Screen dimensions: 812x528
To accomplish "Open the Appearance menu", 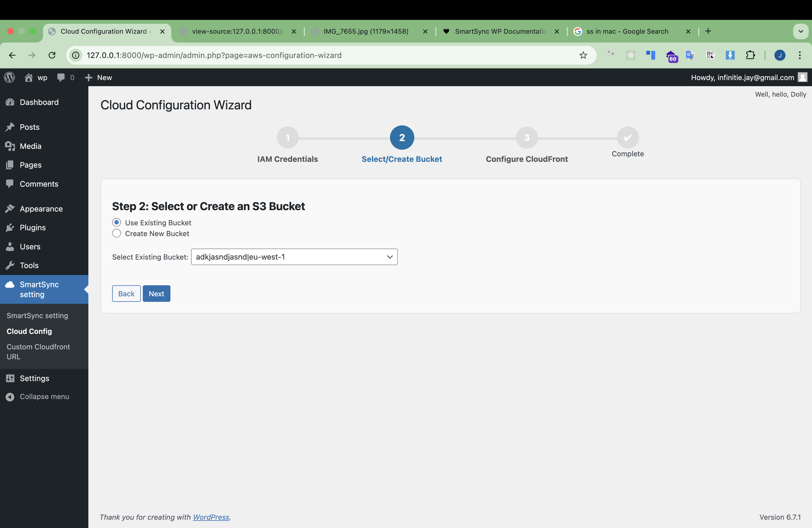I will click(x=41, y=208).
